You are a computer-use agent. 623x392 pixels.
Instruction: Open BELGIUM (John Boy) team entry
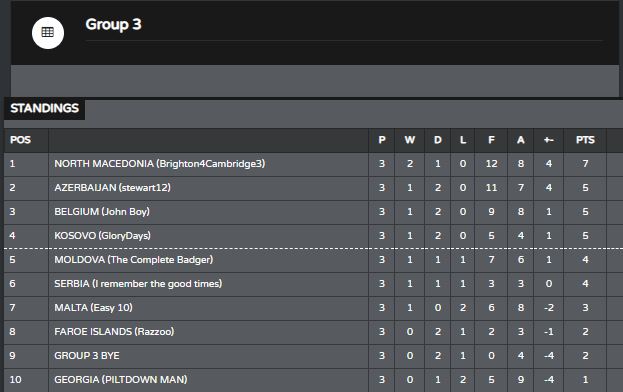tap(102, 212)
